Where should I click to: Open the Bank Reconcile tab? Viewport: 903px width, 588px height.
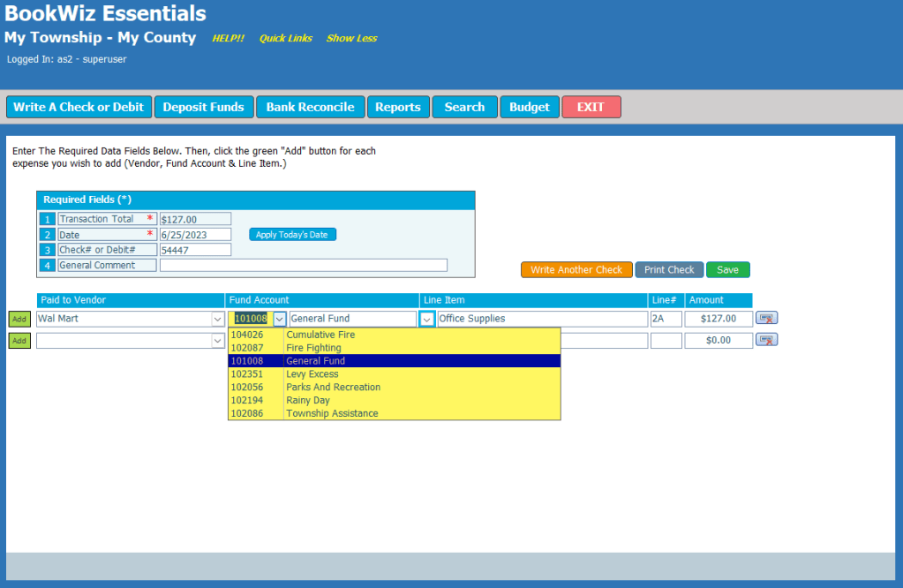(310, 107)
